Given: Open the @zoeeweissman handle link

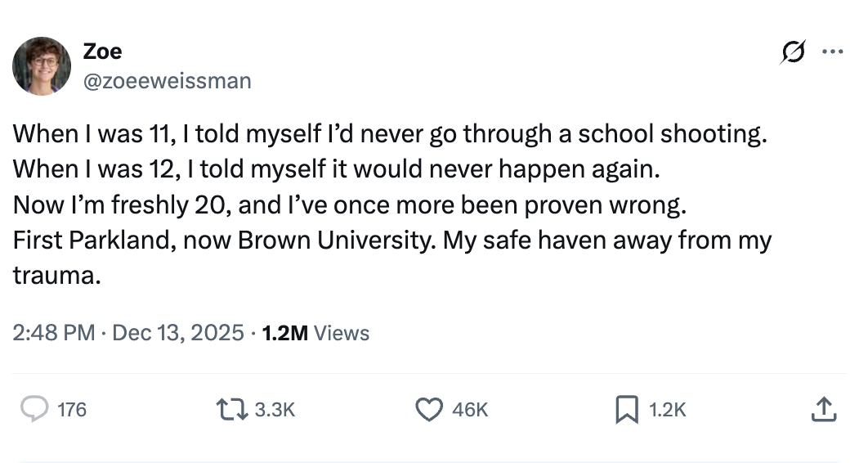Looking at the screenshot, I should click(167, 80).
